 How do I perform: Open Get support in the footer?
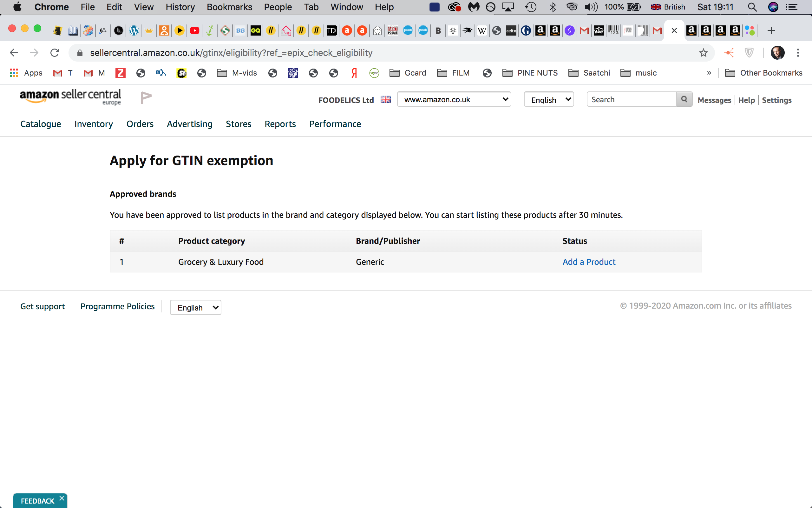point(43,306)
